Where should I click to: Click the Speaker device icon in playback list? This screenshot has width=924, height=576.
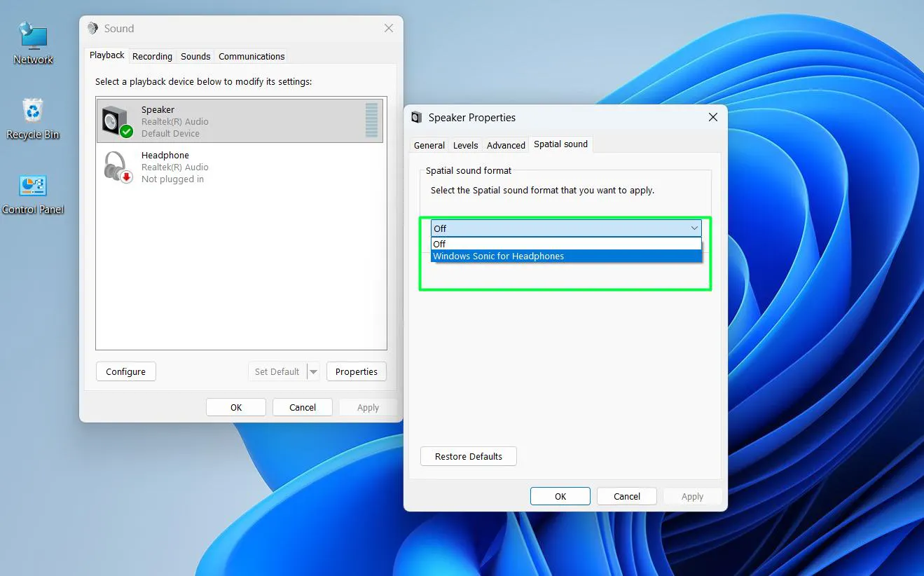tap(115, 121)
